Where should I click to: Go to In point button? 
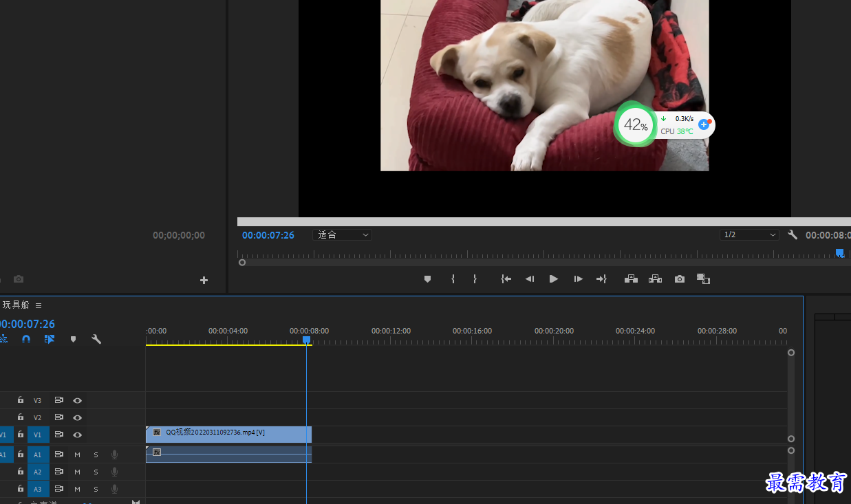(x=506, y=279)
